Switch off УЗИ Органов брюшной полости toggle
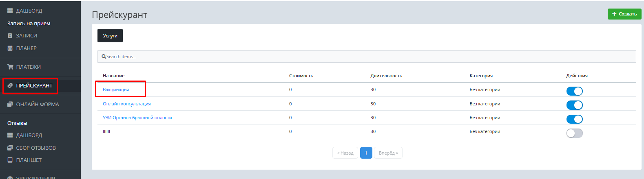The height and width of the screenshot is (179, 644). click(x=574, y=119)
